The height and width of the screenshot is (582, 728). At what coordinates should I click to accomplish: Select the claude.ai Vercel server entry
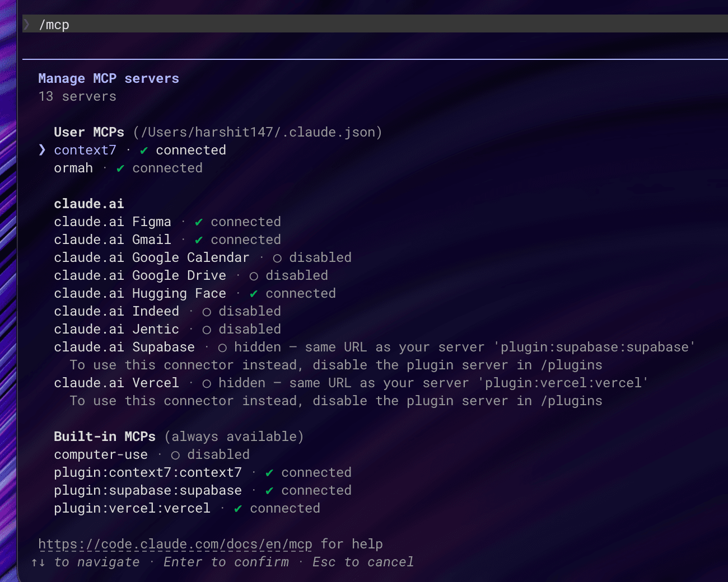point(351,383)
